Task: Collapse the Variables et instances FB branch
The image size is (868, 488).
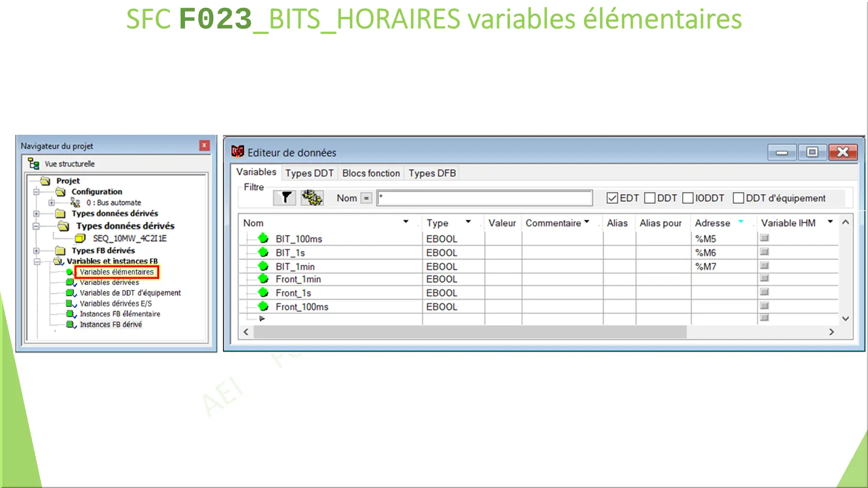Action: (x=37, y=261)
